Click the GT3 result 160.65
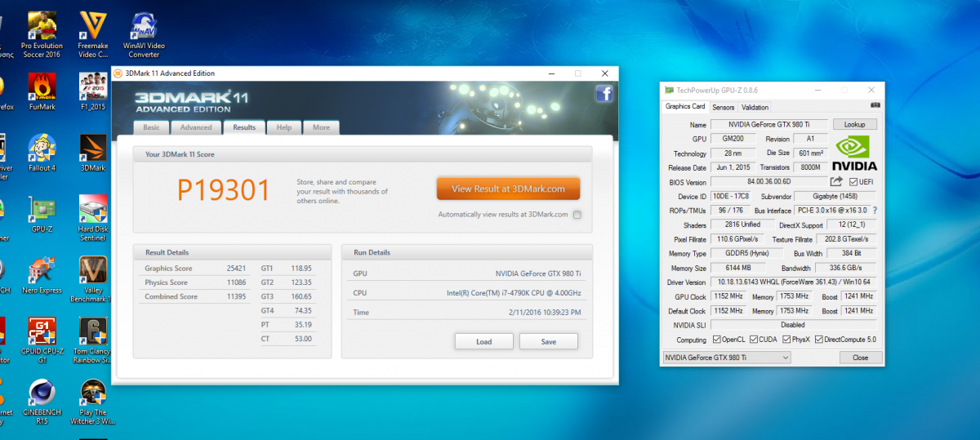Viewport: 980px width, 440px height. pos(301,296)
